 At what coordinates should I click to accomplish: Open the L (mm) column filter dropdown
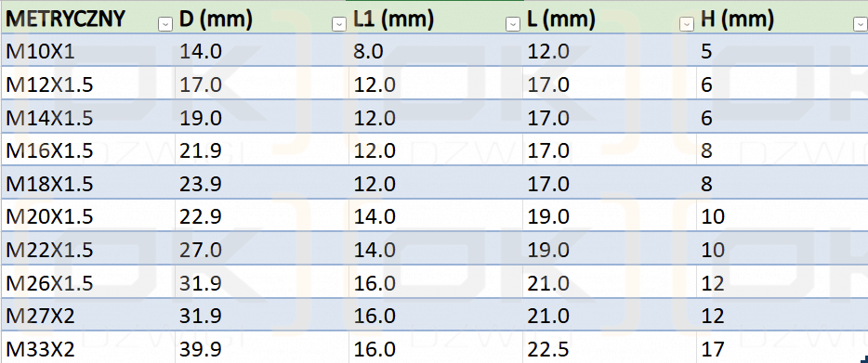[x=687, y=24]
